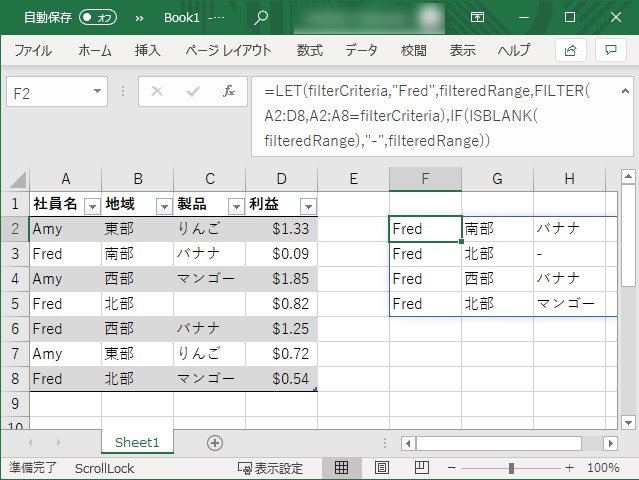Click the cancel X formula button
Viewport: 639px width, 480px height.
[x=157, y=91]
